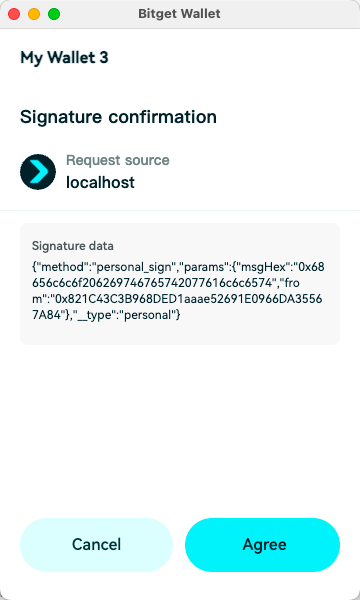Click the params key in the signature data
The image size is (360, 600).
click(x=203, y=267)
